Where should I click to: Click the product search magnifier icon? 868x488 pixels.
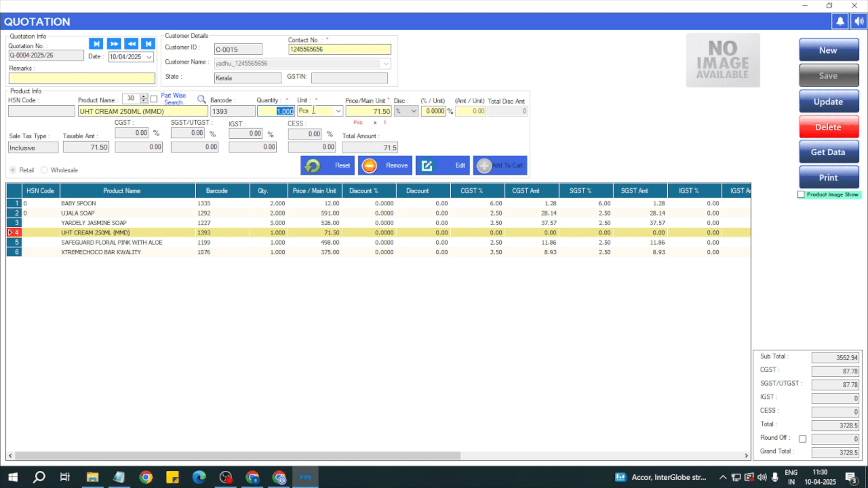202,99
